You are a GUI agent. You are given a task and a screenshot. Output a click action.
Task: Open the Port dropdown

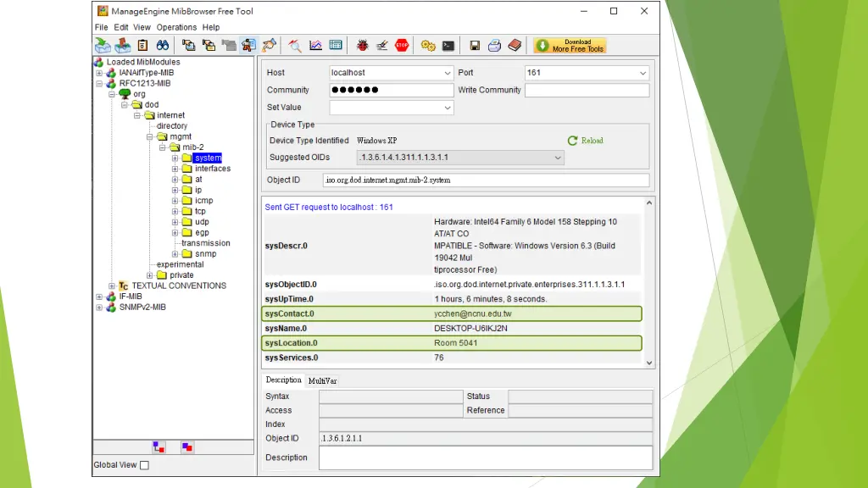643,73
